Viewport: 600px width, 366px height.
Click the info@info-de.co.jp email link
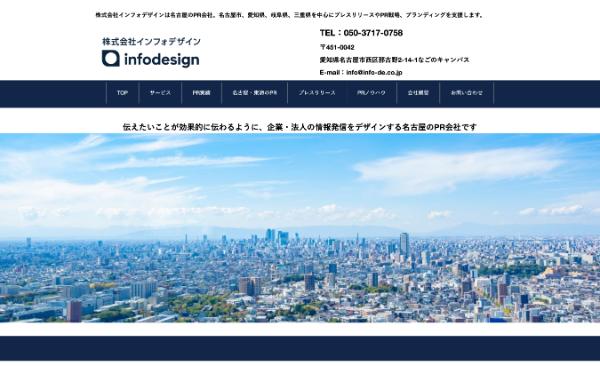(x=374, y=72)
